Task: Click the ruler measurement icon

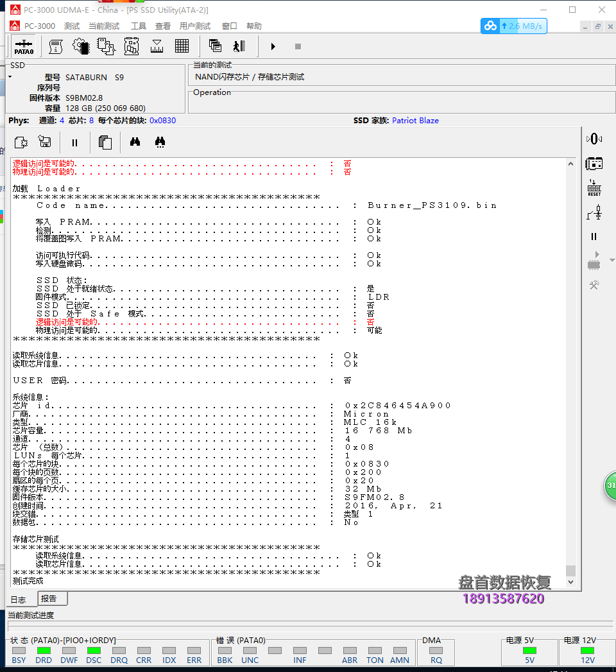Action: pos(157,46)
